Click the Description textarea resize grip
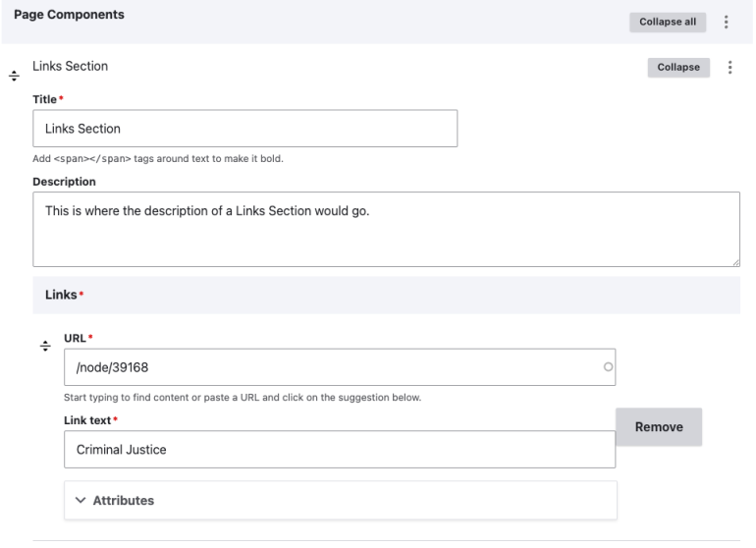Image resolution: width=756 pixels, height=548 pixels. tap(735, 261)
